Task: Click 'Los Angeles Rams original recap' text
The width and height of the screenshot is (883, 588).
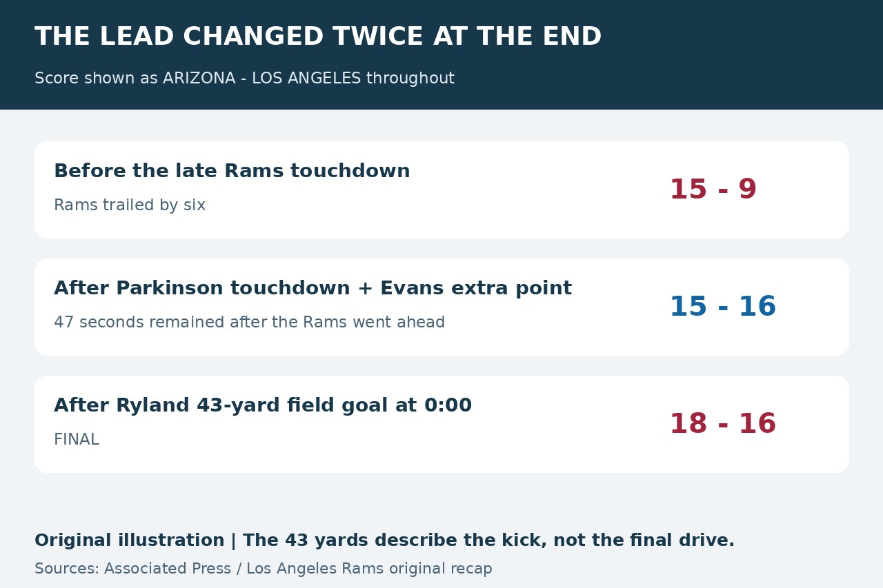Action: [x=369, y=569]
